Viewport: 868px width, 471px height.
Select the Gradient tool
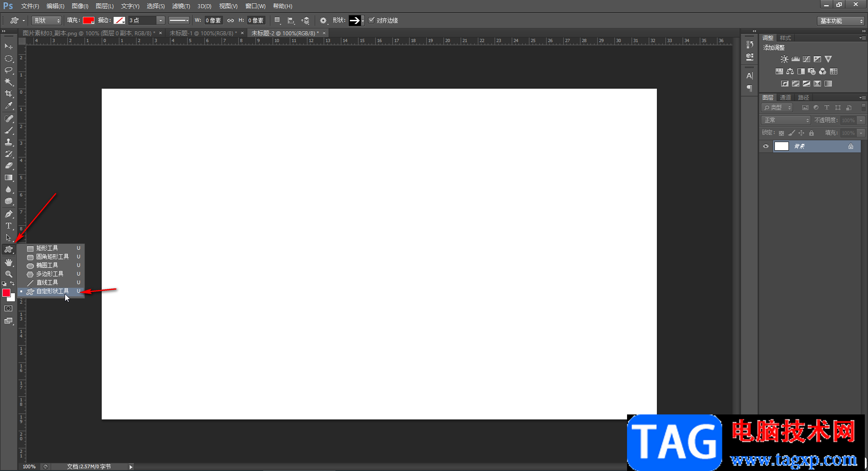click(x=9, y=177)
